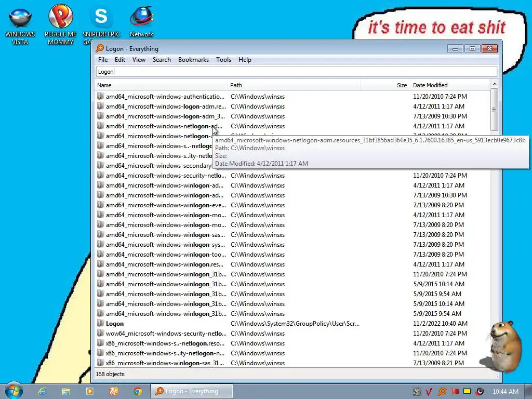Click the red V tray icon
This screenshot has width=532, height=399.
pyautogui.click(x=429, y=392)
